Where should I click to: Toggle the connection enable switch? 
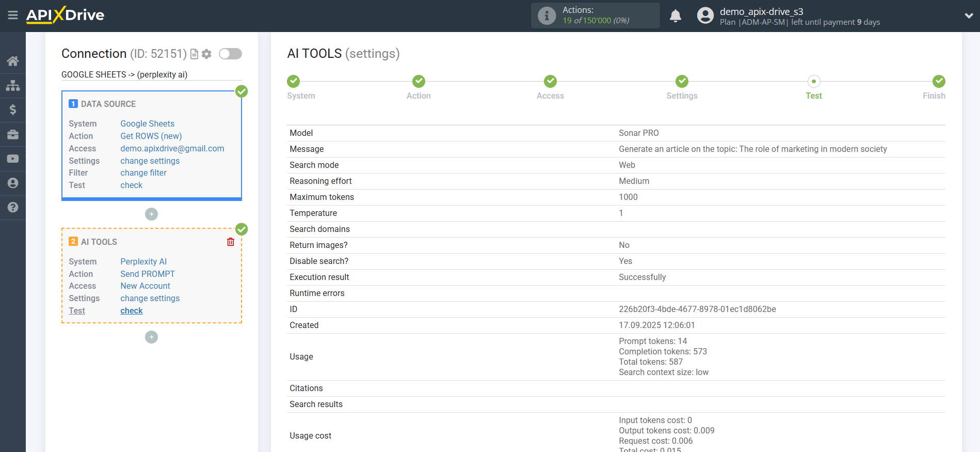pos(230,54)
